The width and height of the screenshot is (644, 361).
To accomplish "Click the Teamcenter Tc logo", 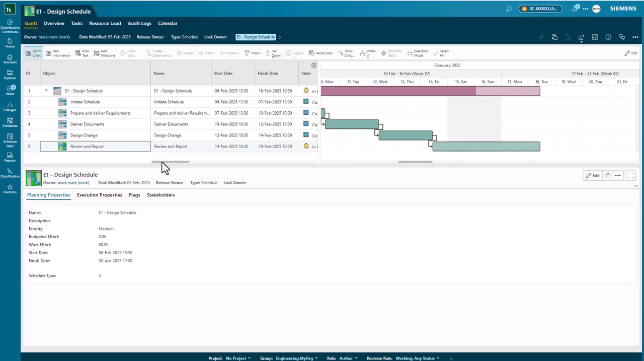I will click(9, 10).
